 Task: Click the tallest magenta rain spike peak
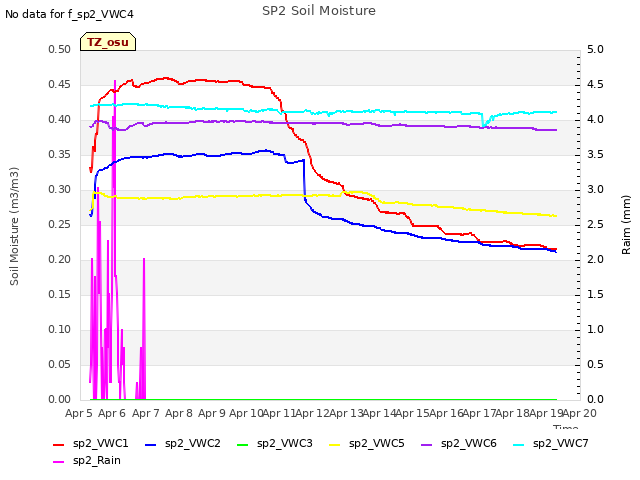115,81
